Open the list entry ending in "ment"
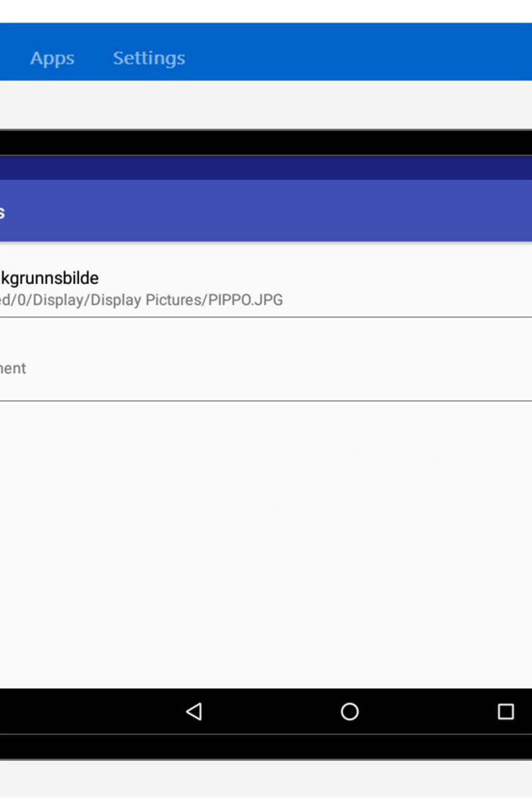Screen dimensions: 532x798 tap(266, 359)
